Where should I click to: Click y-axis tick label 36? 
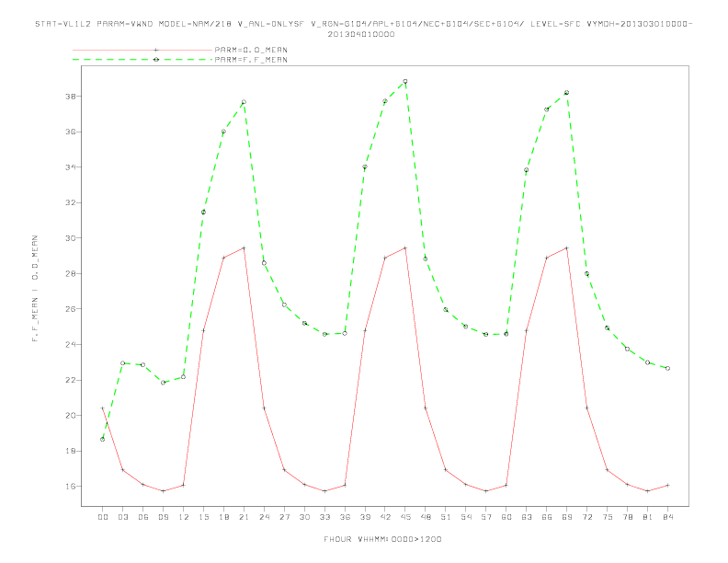tap(71, 132)
